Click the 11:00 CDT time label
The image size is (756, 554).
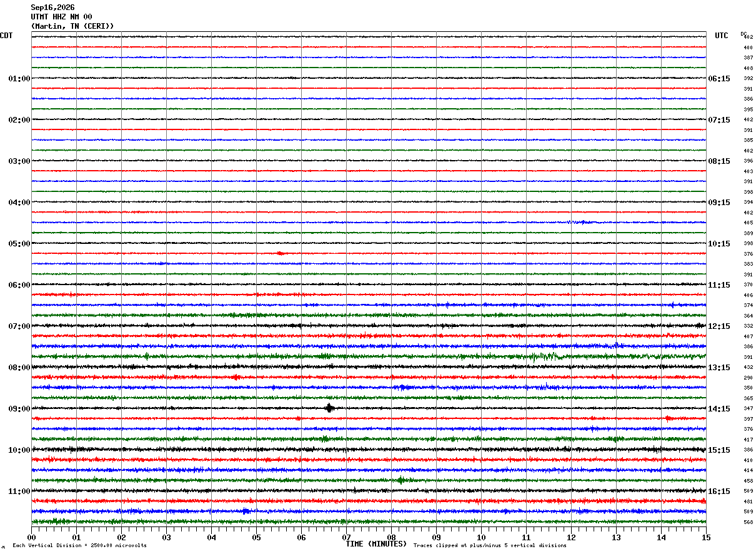(19, 491)
